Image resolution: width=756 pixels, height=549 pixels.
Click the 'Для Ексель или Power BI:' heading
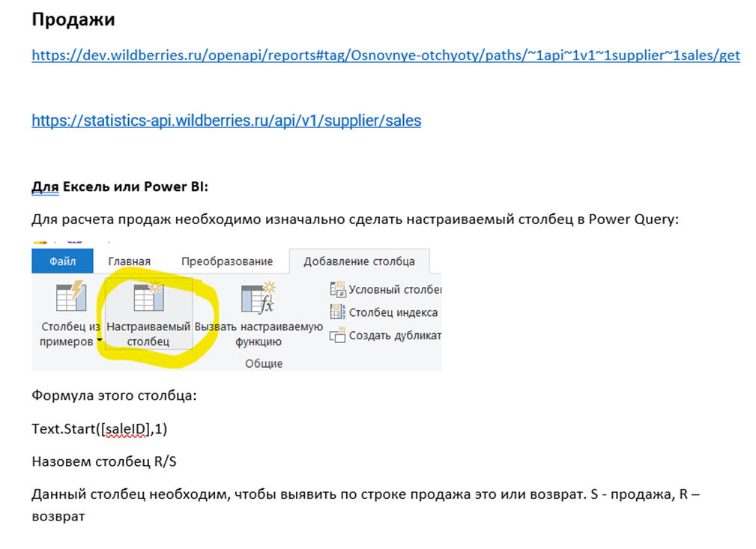[120, 186]
